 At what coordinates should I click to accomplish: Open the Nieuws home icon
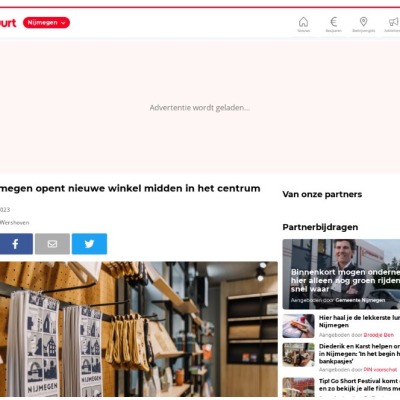point(303,25)
